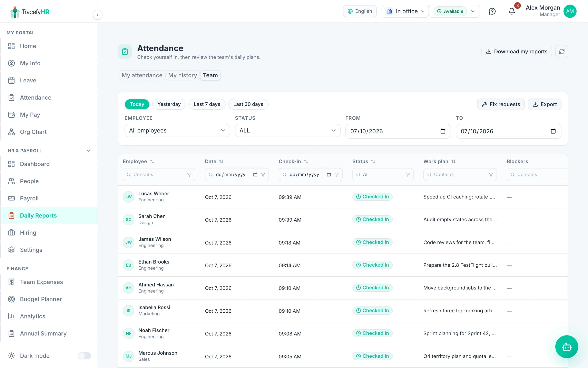The width and height of the screenshot is (588, 368).
Task: Switch to My history tab
Action: click(183, 75)
